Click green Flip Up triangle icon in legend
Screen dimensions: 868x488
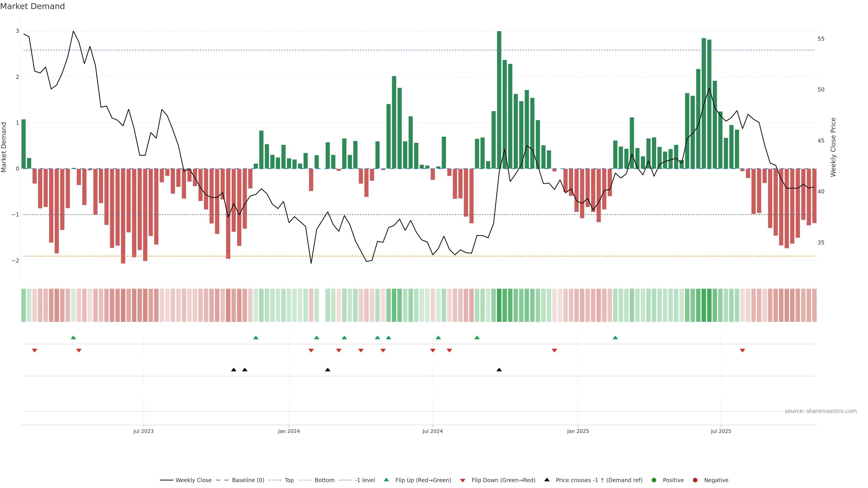pyautogui.click(x=386, y=480)
